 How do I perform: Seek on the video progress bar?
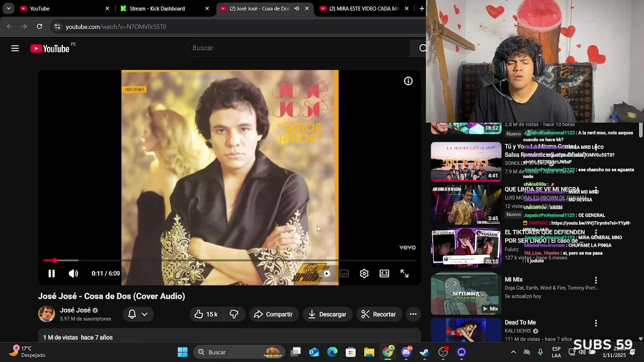pos(229,260)
